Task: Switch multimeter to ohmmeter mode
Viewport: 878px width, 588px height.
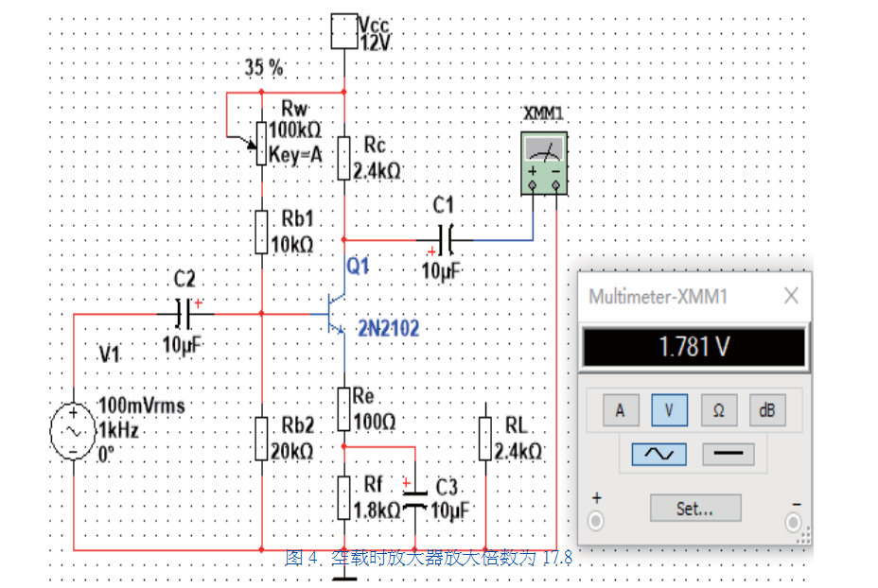Action: click(719, 409)
